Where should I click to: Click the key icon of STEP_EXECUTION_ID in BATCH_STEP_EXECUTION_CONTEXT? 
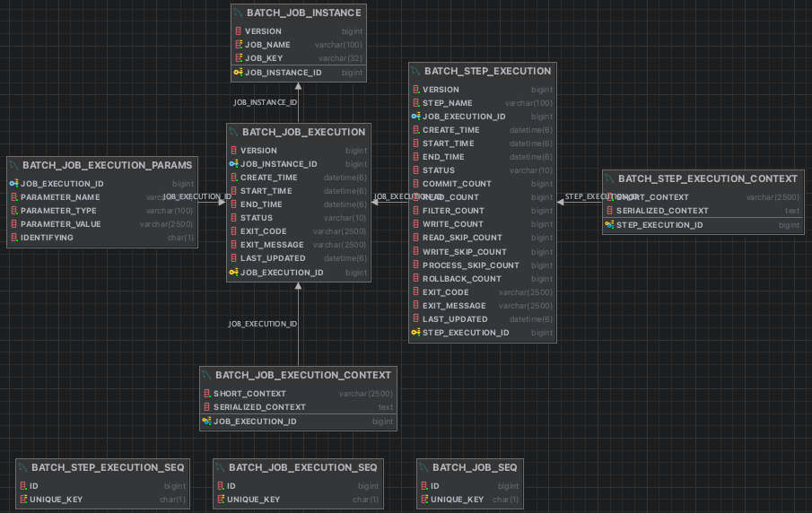[x=609, y=225]
